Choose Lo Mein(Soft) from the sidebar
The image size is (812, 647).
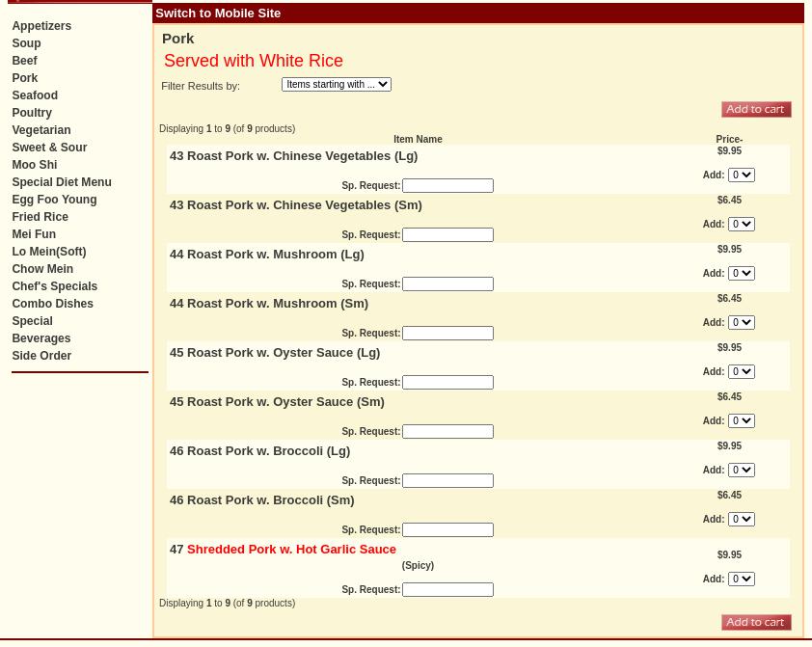click(x=48, y=253)
